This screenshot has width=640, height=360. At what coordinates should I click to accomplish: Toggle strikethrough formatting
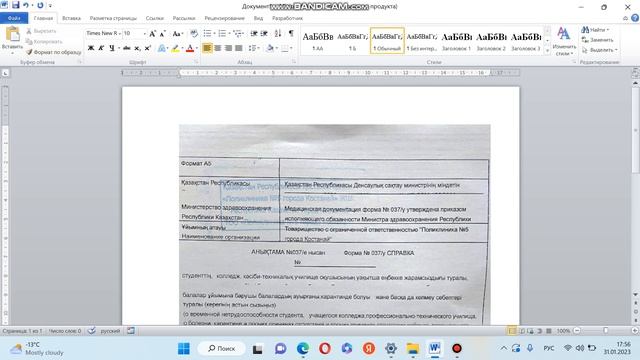(127, 48)
